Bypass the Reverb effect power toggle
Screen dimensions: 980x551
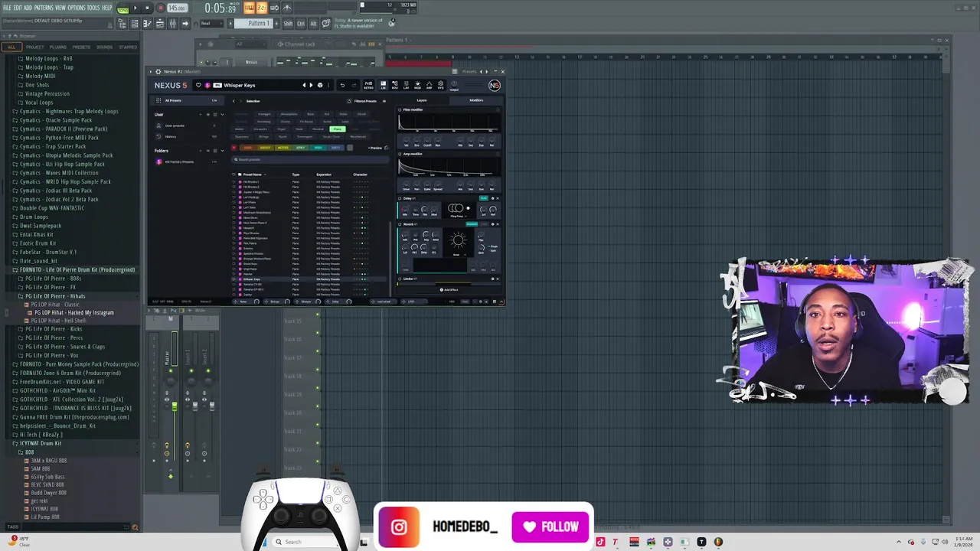[x=400, y=224]
